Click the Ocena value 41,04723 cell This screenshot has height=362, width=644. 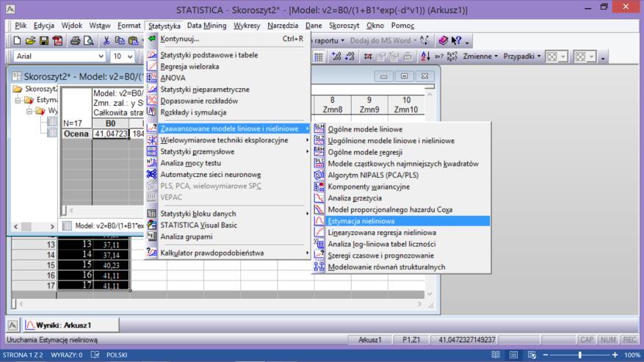[110, 134]
